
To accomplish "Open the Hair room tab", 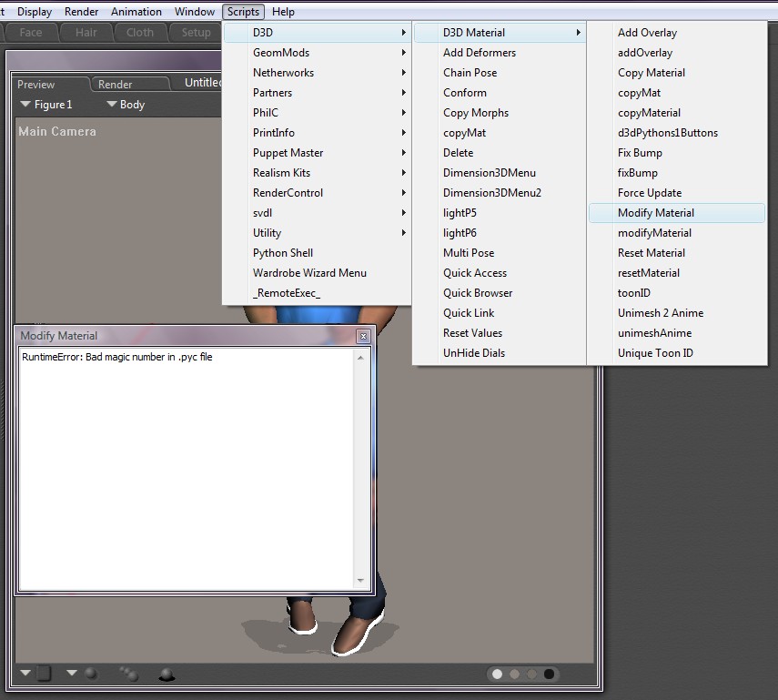I will 86,33.
